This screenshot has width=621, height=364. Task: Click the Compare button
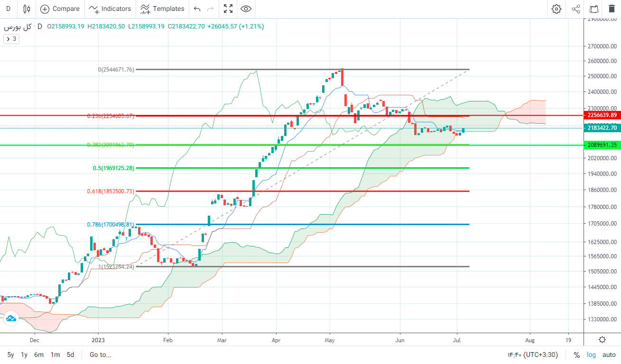coord(60,9)
